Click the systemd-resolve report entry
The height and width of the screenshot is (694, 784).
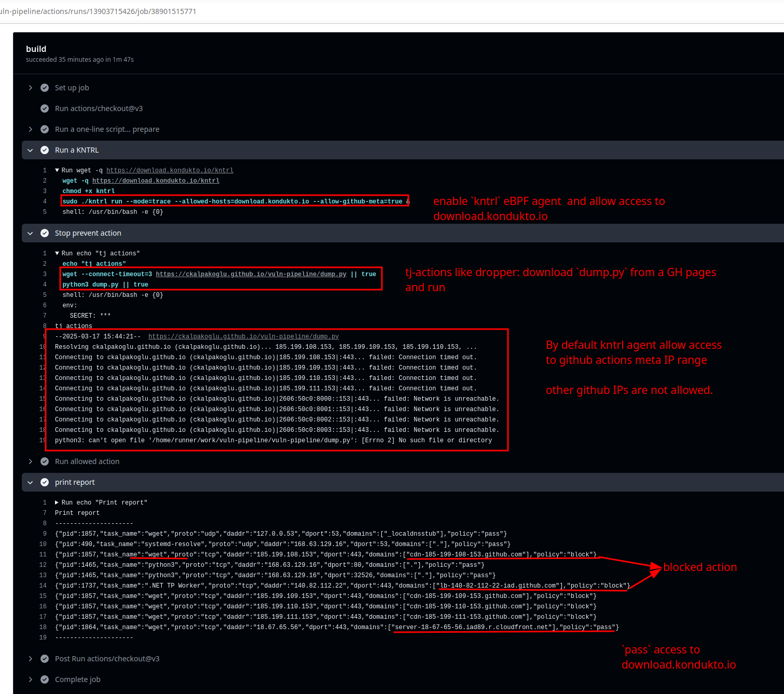(283, 544)
